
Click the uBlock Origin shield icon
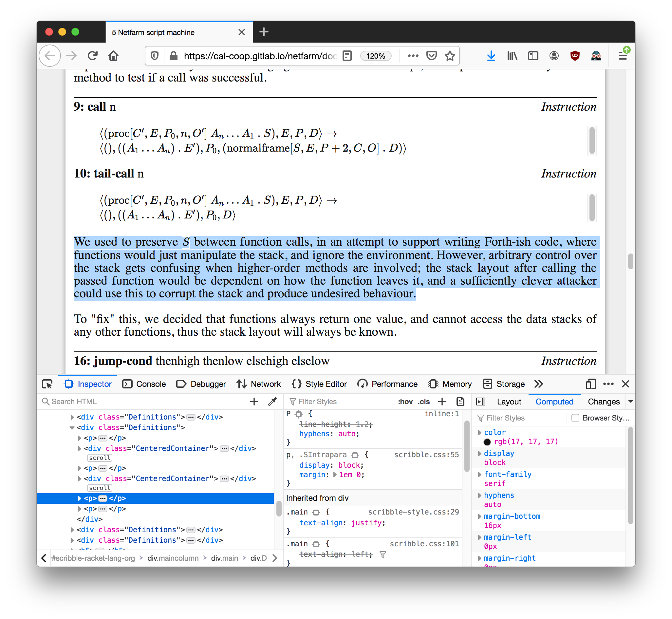[575, 56]
